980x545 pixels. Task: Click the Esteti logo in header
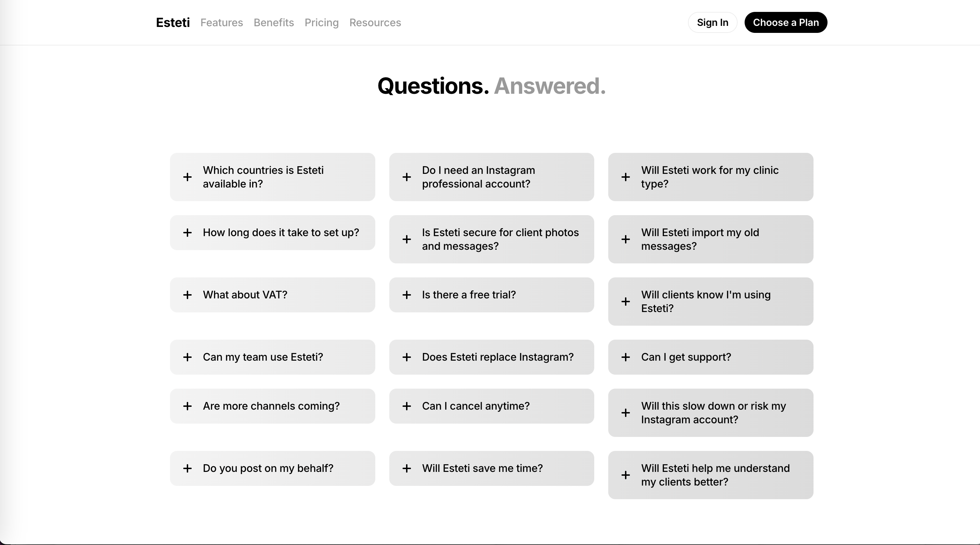tap(173, 22)
